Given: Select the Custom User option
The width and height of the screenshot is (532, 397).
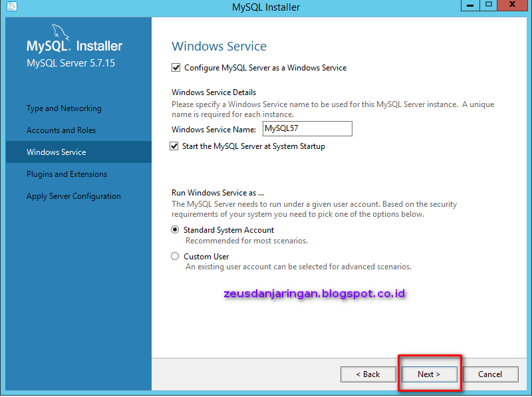Looking at the screenshot, I should click(x=175, y=256).
